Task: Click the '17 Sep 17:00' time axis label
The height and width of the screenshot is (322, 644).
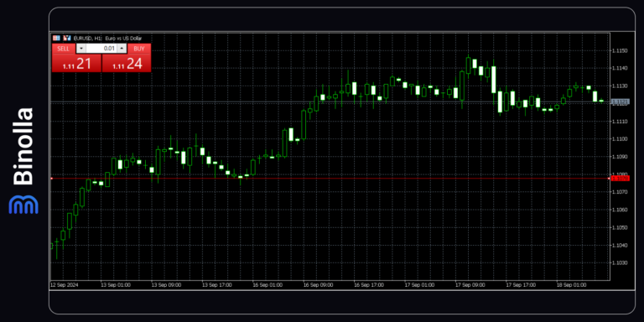Action: tap(521, 284)
